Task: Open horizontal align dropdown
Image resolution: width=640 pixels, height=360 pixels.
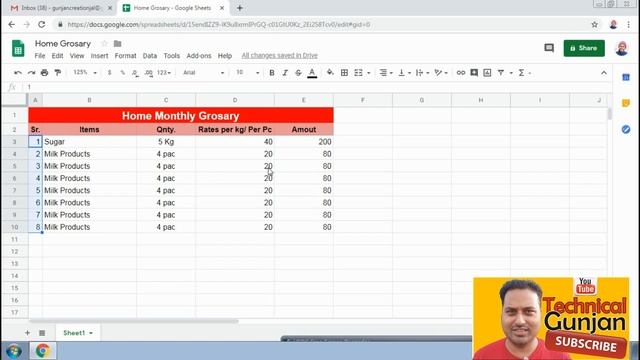Action: point(386,73)
